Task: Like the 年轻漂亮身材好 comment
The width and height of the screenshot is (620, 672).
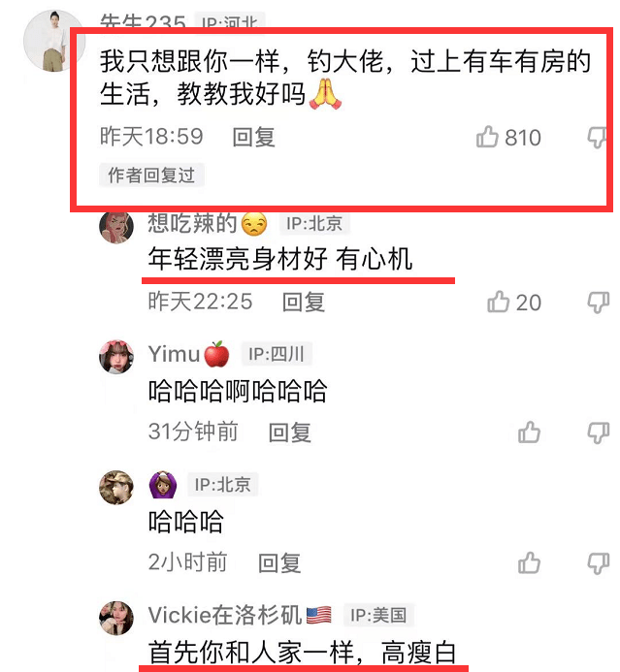Action: (x=498, y=302)
